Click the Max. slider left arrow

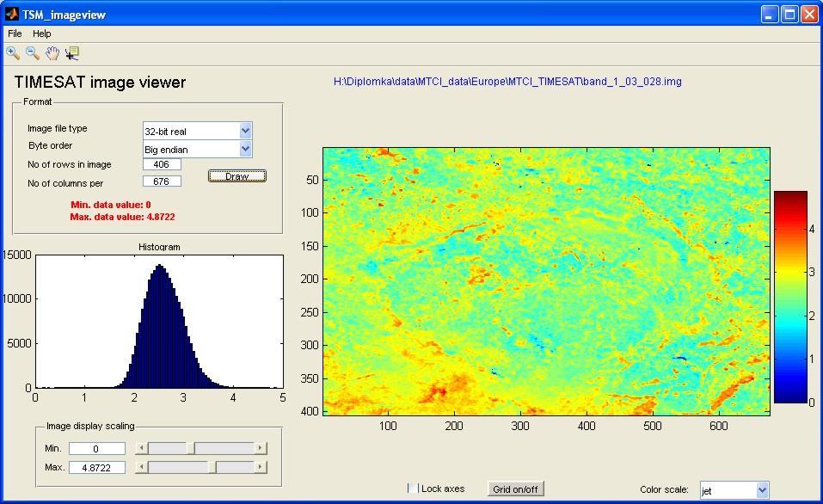click(141, 467)
